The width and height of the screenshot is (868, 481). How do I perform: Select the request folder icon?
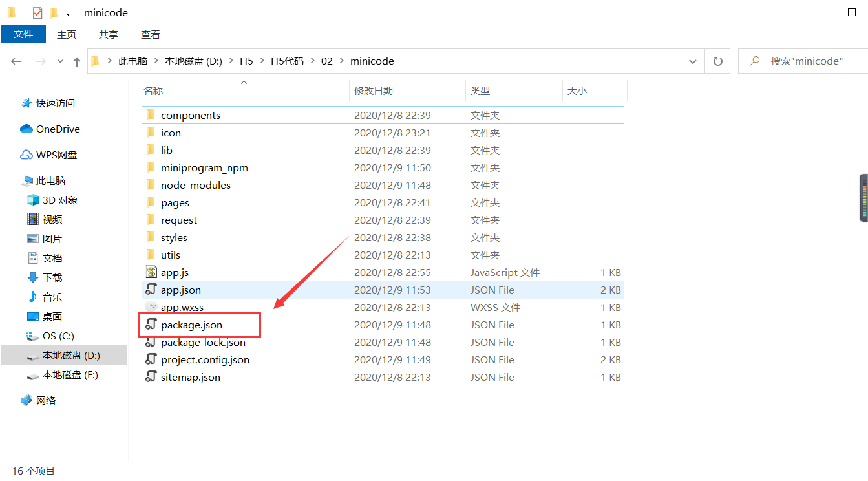click(151, 220)
